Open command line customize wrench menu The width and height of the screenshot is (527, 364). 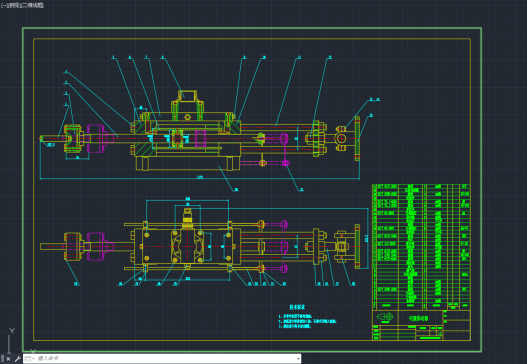[17, 359]
